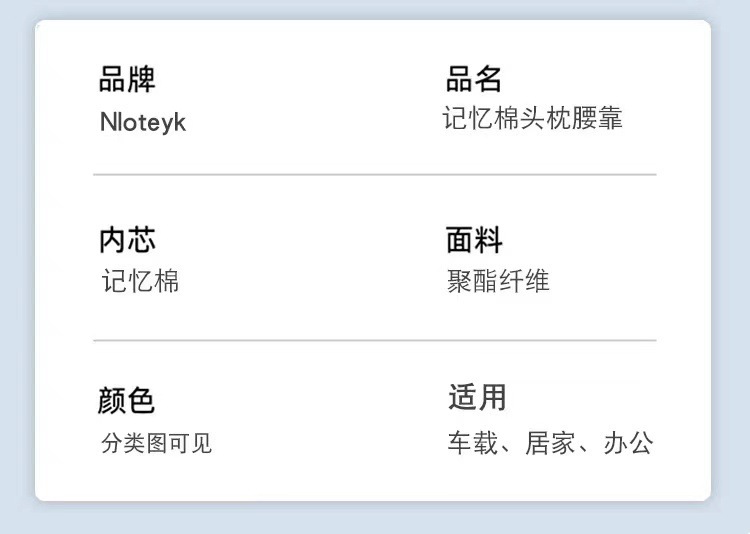Click the word 居家 in usage
This screenshot has height=534, width=750.
[x=550, y=443]
